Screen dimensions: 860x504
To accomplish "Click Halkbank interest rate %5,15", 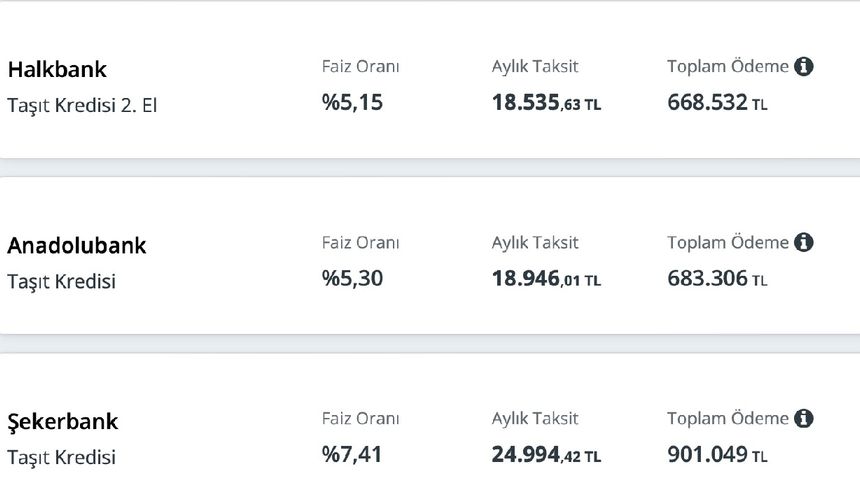I will [352, 103].
